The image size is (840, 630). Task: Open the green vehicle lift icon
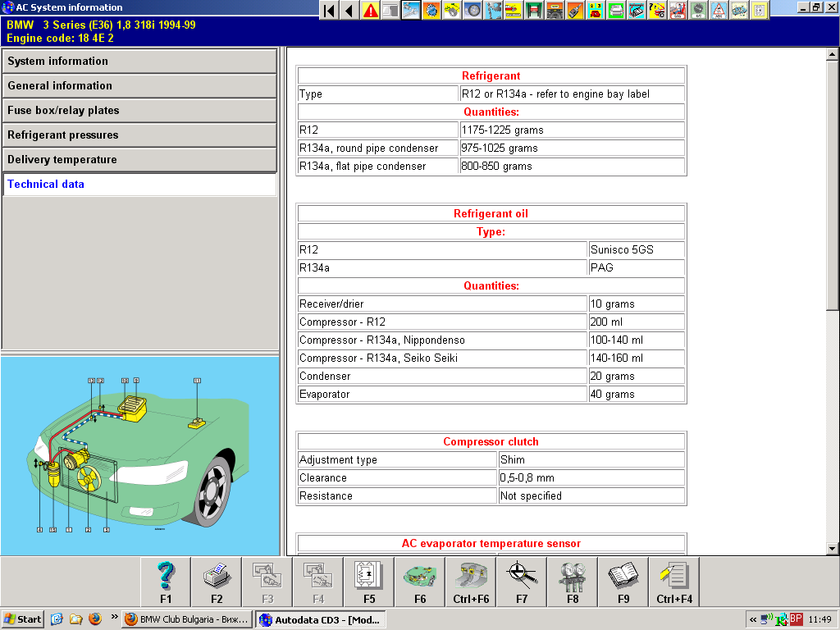[534, 10]
